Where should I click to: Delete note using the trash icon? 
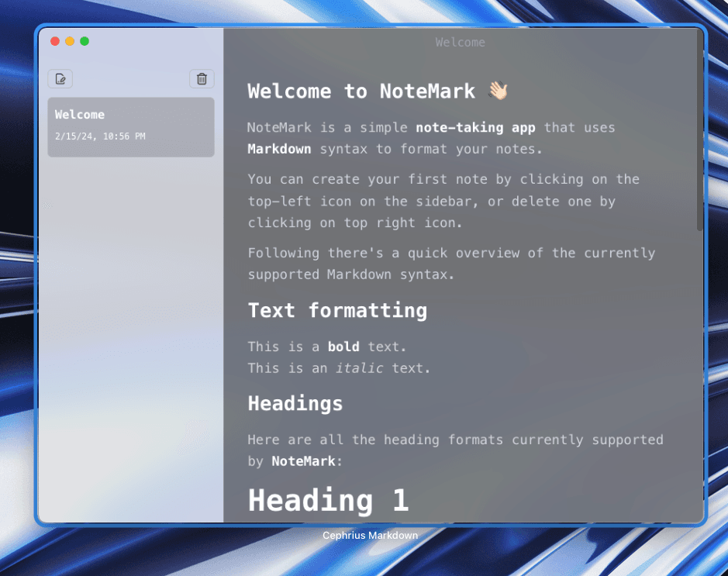click(x=202, y=79)
